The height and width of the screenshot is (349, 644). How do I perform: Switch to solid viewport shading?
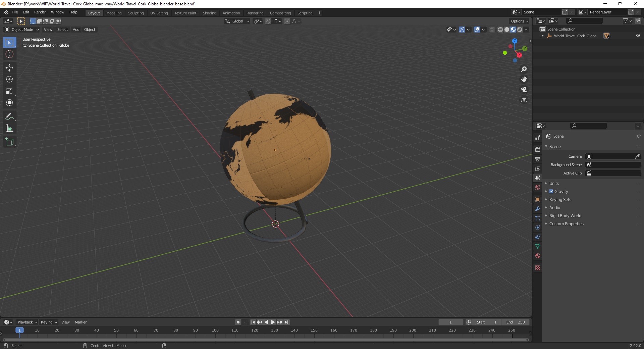(x=507, y=30)
